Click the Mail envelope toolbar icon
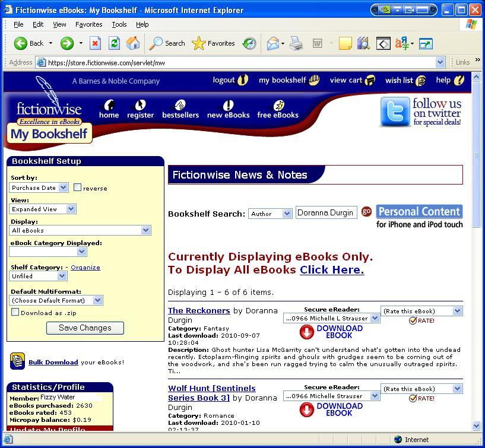This screenshot has height=448, width=485. pos(273,43)
